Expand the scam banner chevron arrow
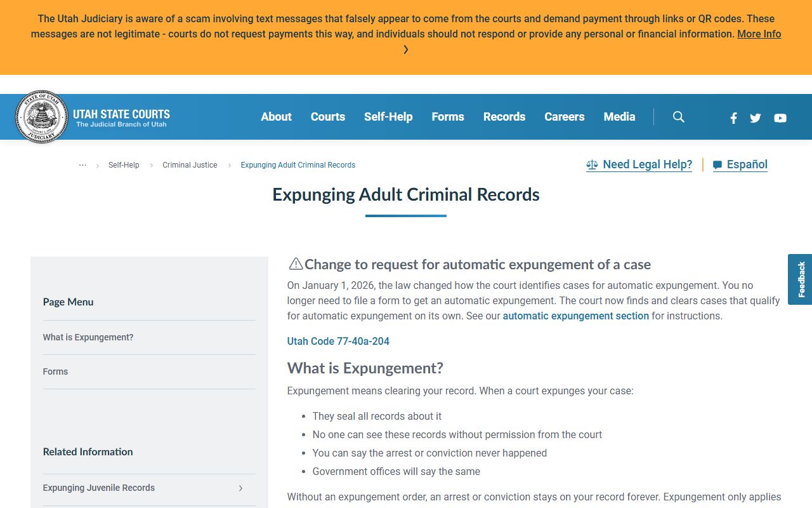This screenshot has width=812, height=508. pos(406,50)
